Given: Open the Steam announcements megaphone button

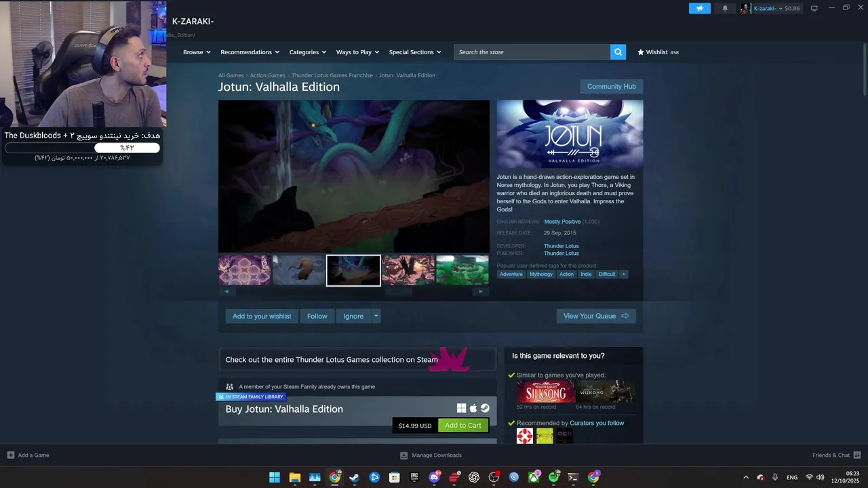Looking at the screenshot, I should [699, 8].
